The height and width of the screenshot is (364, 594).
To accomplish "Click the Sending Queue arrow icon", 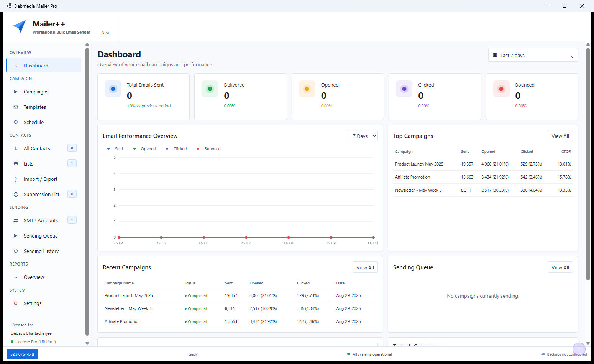I will coord(16,236).
